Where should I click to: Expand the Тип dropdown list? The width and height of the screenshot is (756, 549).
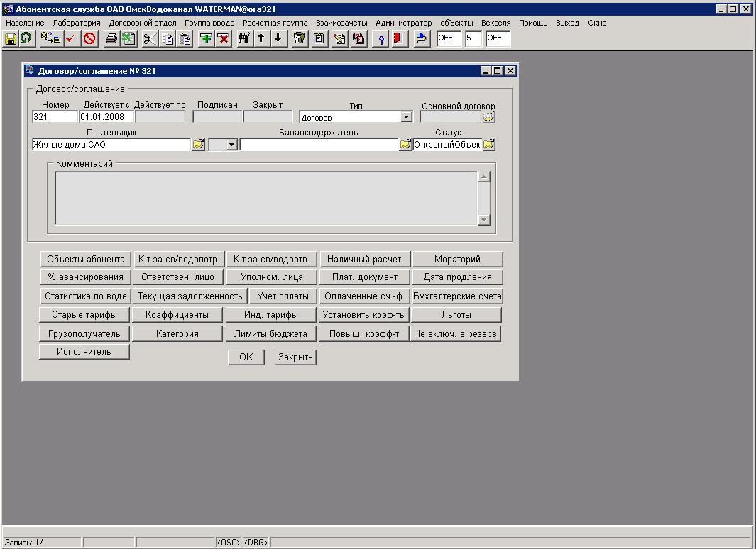pyautogui.click(x=406, y=118)
